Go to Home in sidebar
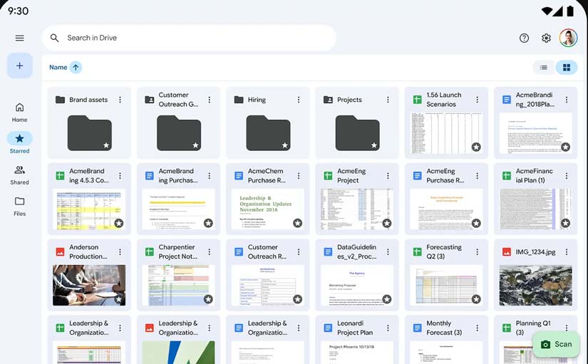The image size is (588, 364). coord(19,113)
